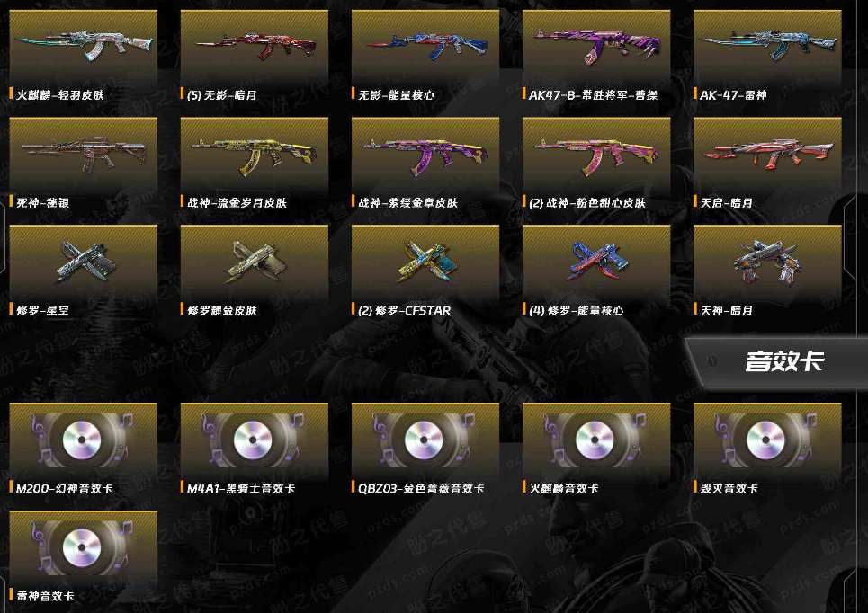This screenshot has width=868, height=613.
Task: Select the 战神-流金岁月皮肤 gold rifle
Action: click(x=255, y=155)
